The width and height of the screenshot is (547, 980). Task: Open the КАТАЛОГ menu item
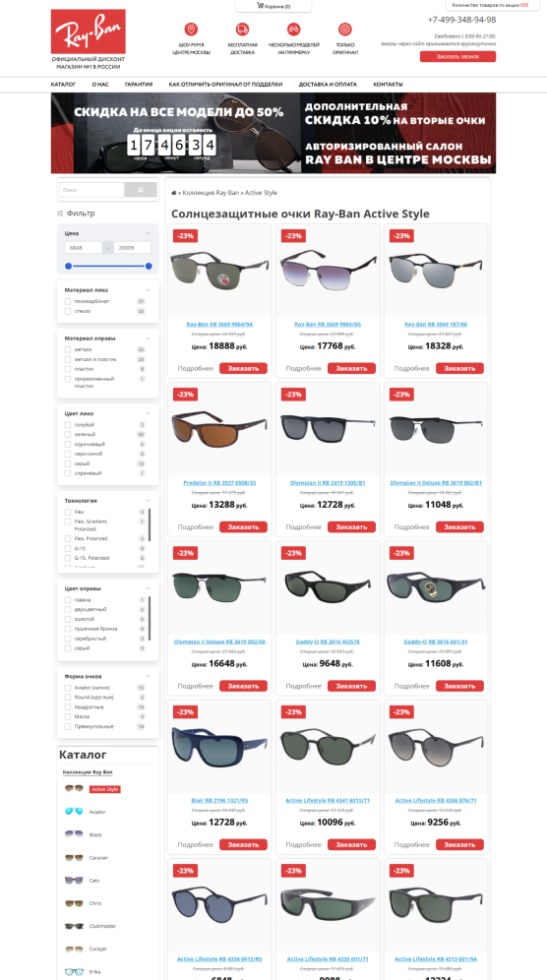pyautogui.click(x=63, y=85)
